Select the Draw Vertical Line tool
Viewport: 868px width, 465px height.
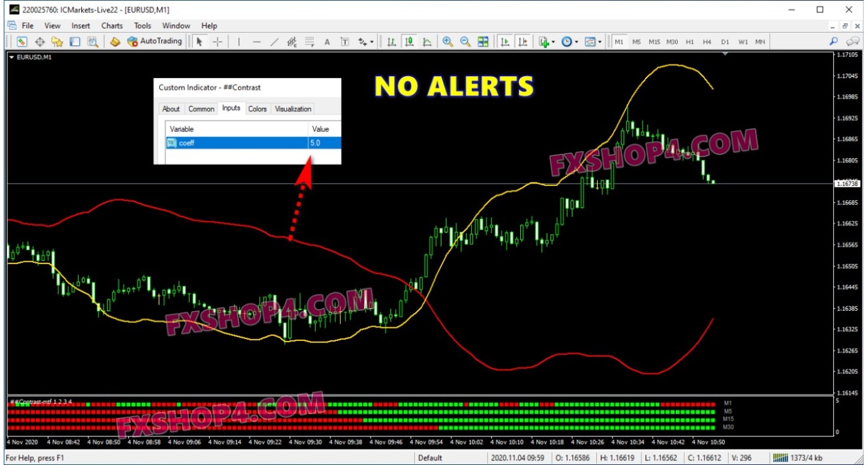pyautogui.click(x=239, y=42)
